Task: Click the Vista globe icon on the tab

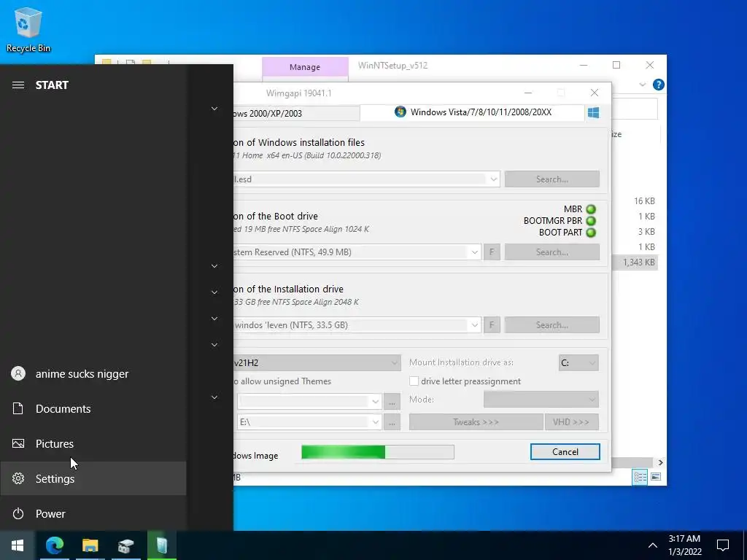Action: pyautogui.click(x=400, y=112)
